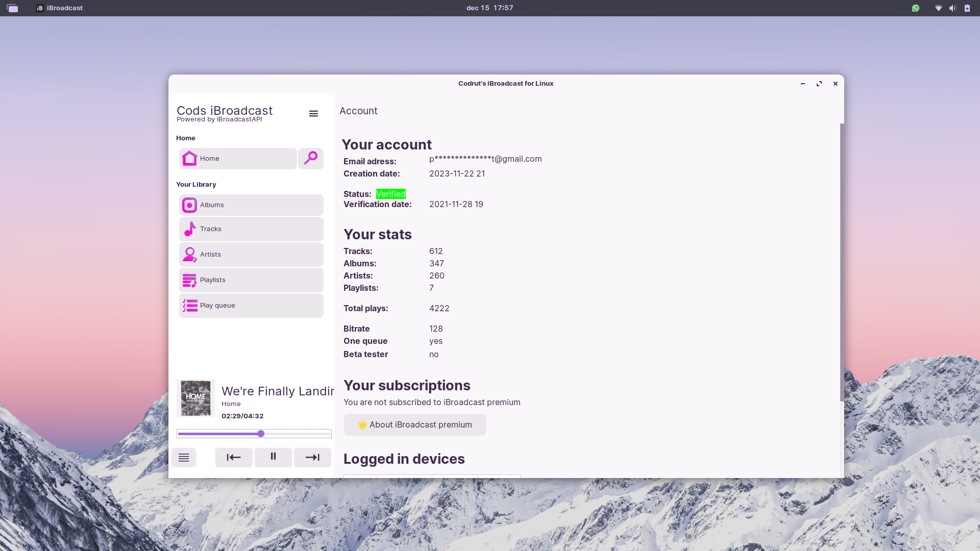
Task: Select the Tracks icon in library
Action: coord(189,229)
